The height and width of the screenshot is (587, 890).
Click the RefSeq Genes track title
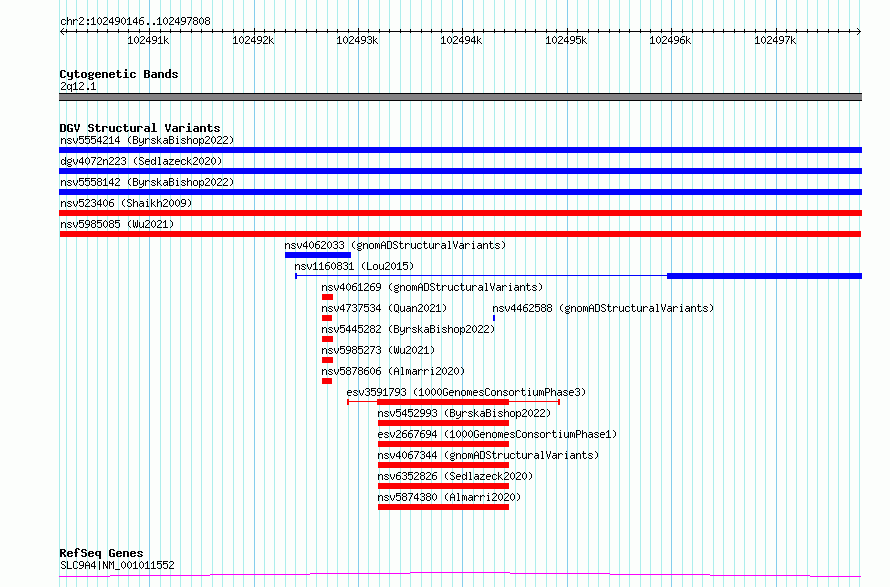[x=101, y=554]
